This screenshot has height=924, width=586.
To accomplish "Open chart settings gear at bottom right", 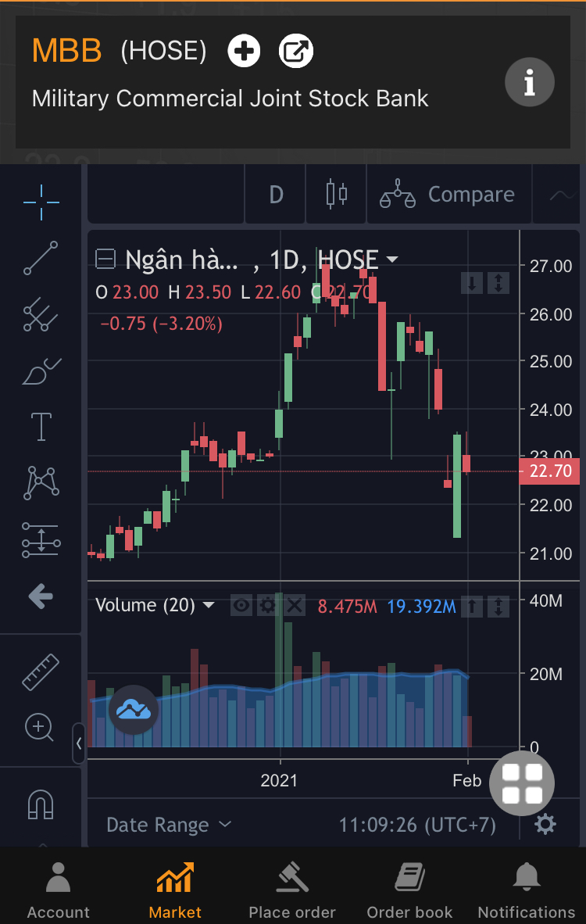I will click(x=545, y=824).
